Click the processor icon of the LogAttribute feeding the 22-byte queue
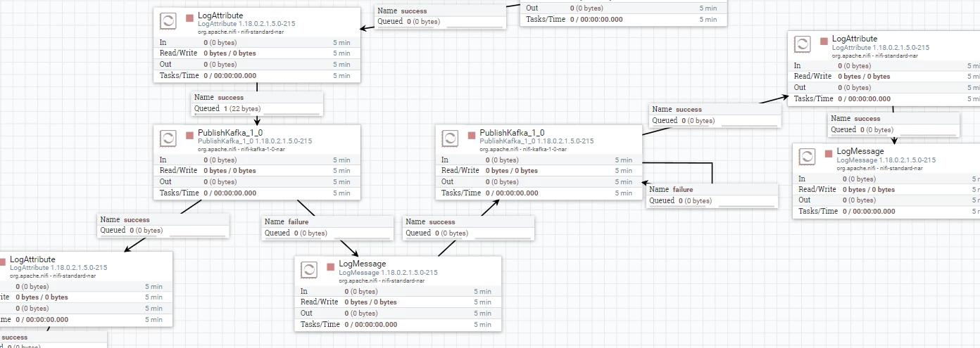This screenshot has height=348, width=980. click(168, 21)
